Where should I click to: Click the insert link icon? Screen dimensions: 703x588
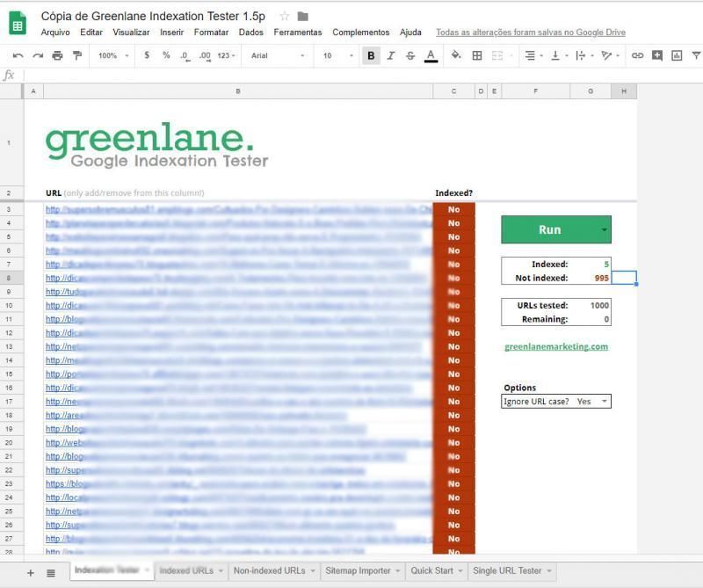pos(637,55)
